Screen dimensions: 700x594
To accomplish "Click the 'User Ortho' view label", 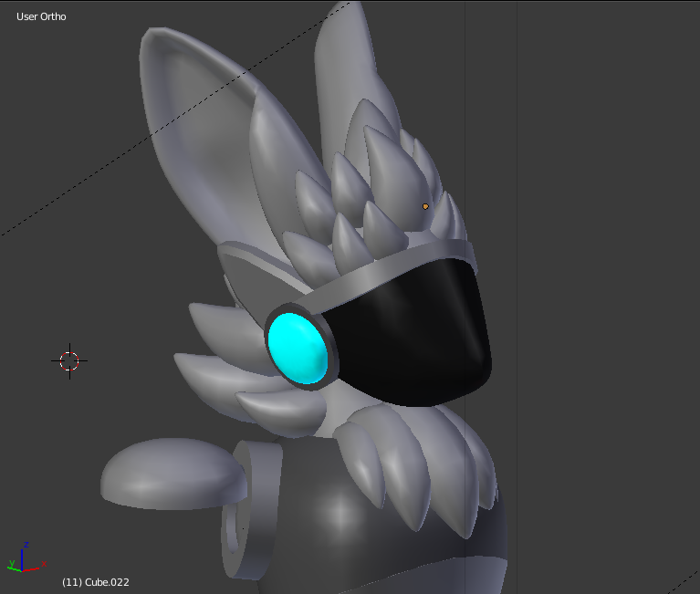I will pyautogui.click(x=41, y=16).
